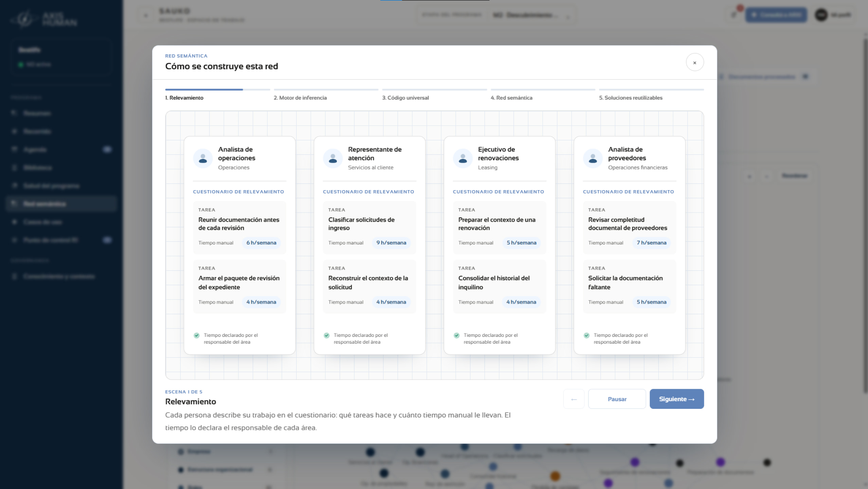Click the notification bell in background header

(734, 15)
